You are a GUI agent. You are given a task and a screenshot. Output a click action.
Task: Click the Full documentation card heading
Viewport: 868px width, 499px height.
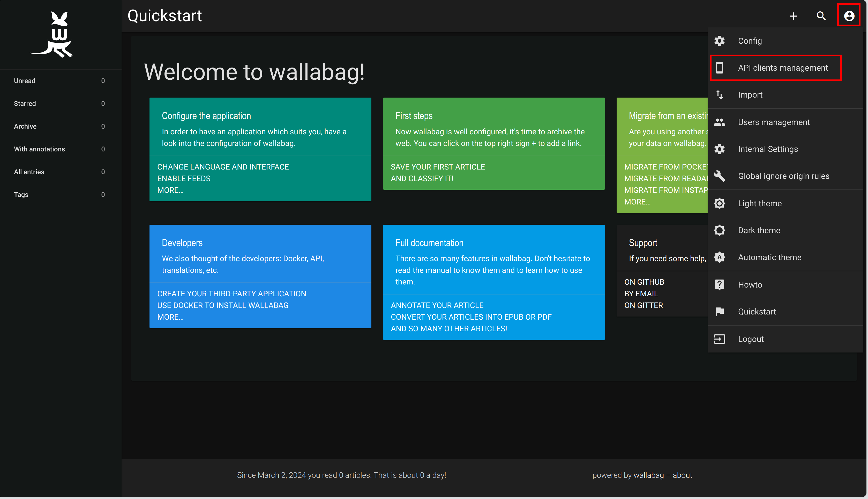(429, 243)
